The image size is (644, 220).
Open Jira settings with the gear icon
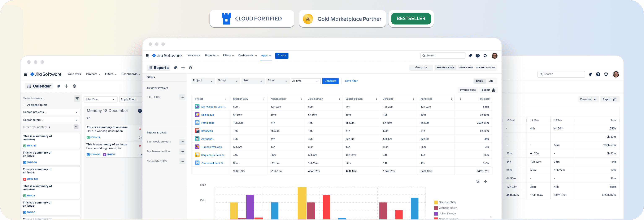tap(485, 56)
